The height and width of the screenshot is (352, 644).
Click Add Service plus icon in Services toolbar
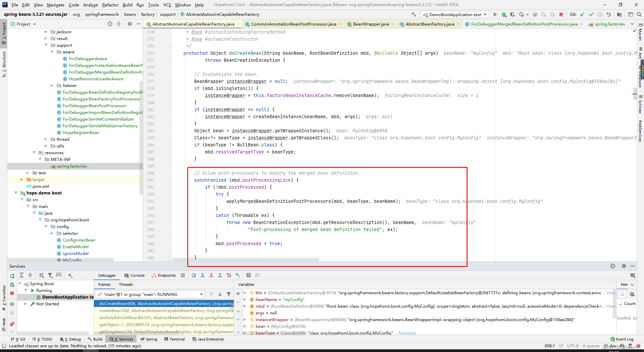(70, 275)
